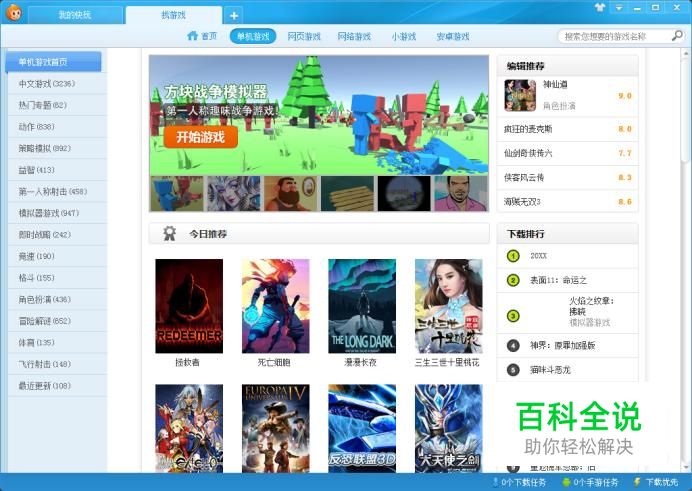Open the REDEEMER 拯救者 game cover

click(189, 306)
